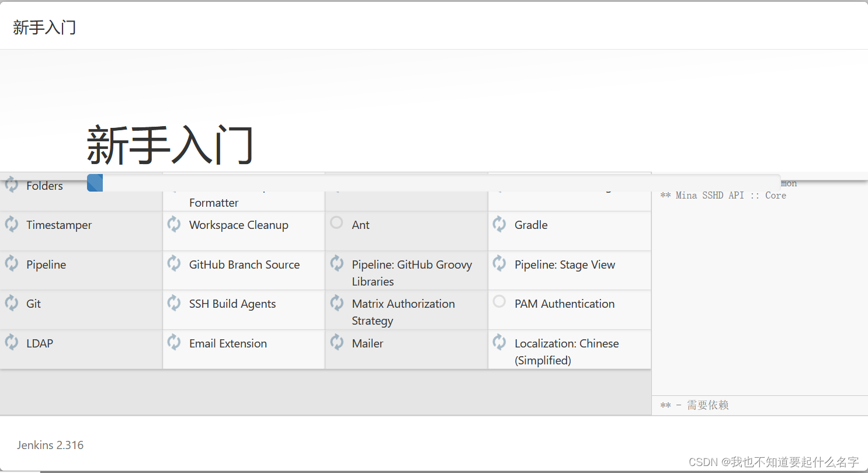
Task: Select the LDAP plugin name
Action: [x=40, y=343]
